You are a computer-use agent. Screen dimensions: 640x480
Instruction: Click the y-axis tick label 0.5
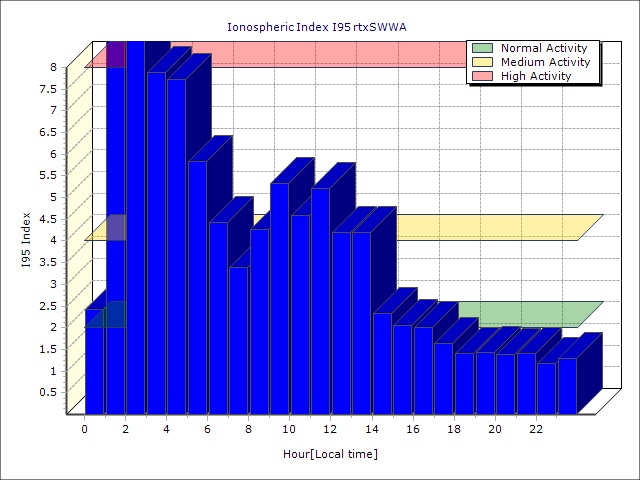48,392
